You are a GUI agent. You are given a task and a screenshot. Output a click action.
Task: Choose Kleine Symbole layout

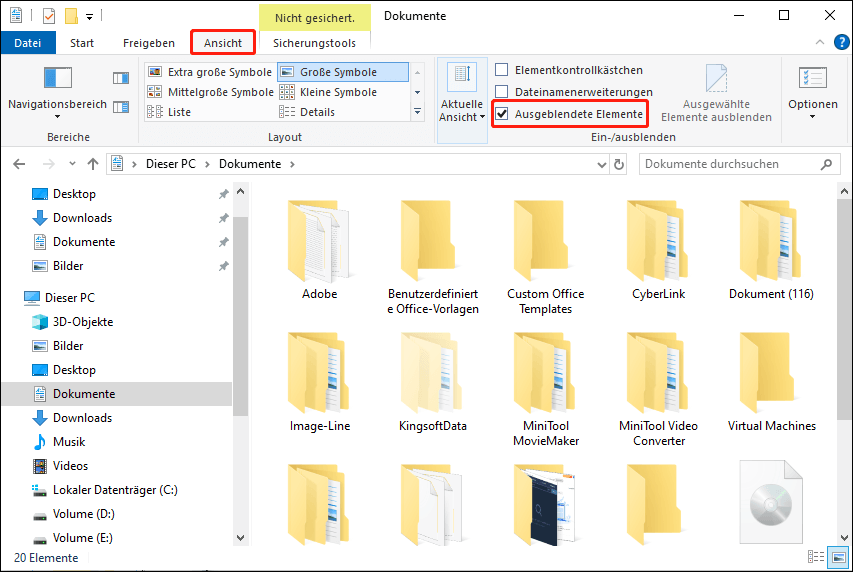coord(327,92)
